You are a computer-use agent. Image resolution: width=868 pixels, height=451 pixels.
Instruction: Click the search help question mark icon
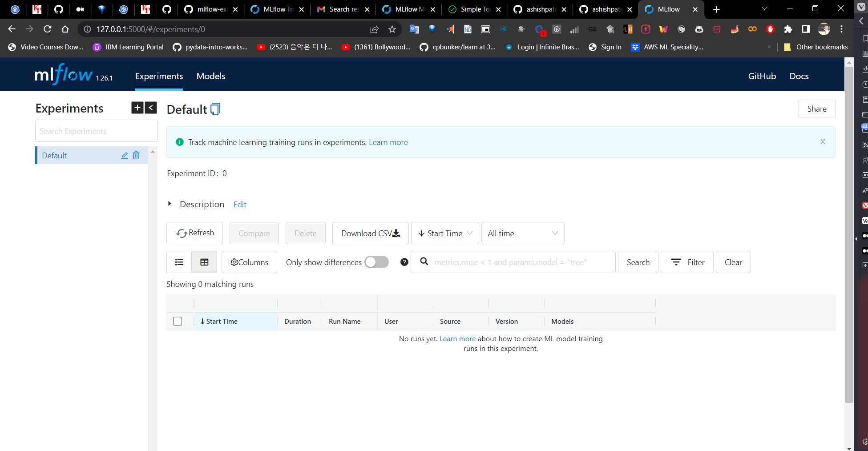tap(404, 262)
